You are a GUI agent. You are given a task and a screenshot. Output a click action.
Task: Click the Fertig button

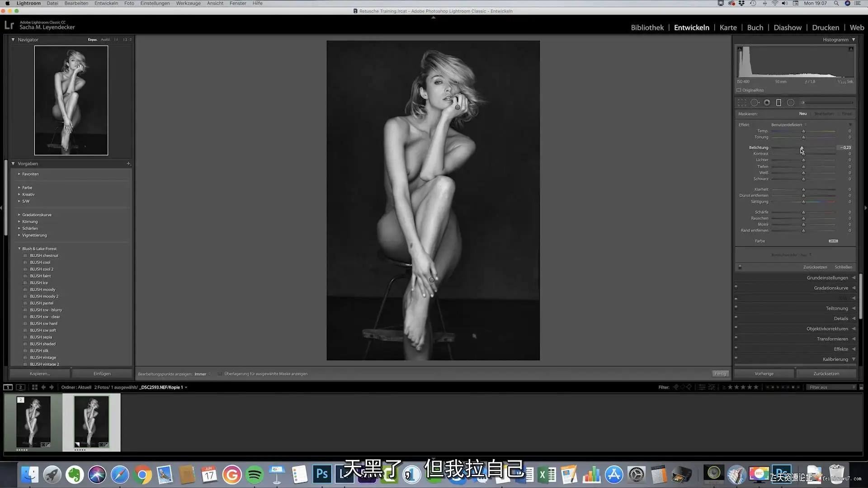point(720,374)
